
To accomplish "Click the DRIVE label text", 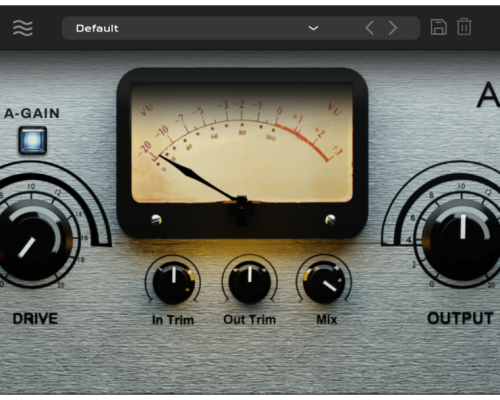I will point(35,319).
